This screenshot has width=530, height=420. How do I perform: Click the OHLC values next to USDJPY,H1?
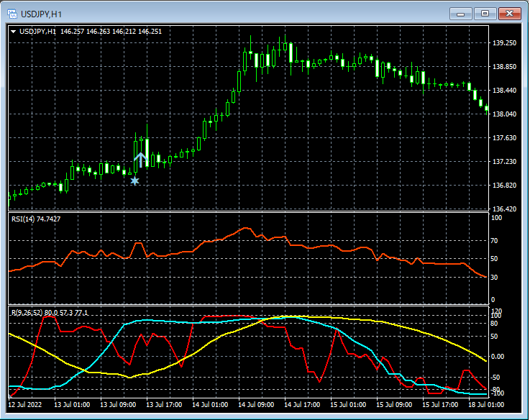111,32
